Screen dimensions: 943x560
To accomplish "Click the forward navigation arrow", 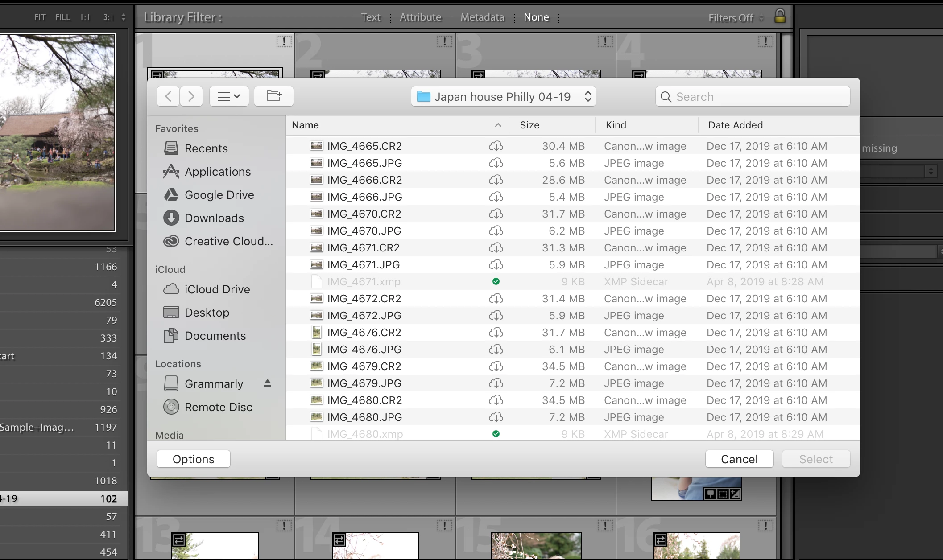I will (x=191, y=96).
